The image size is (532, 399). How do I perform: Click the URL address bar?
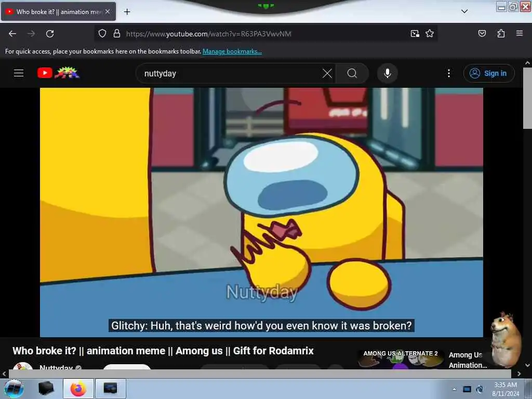pyautogui.click(x=264, y=34)
